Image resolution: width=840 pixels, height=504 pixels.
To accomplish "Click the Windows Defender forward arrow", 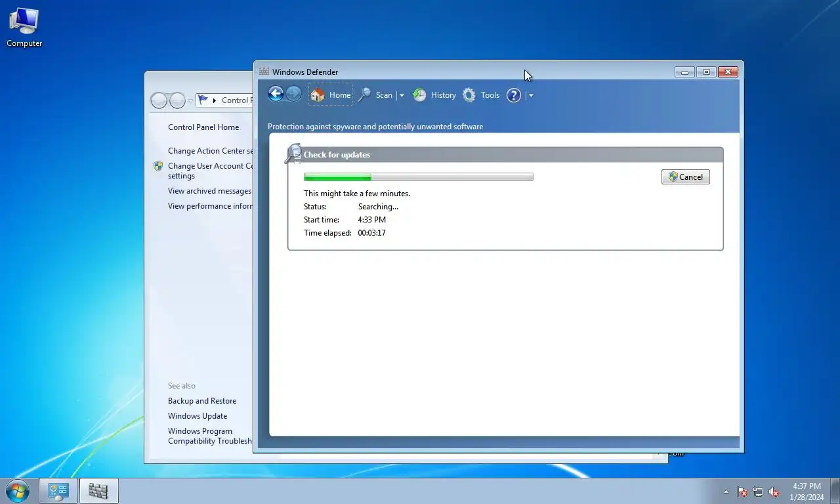I will pos(294,94).
